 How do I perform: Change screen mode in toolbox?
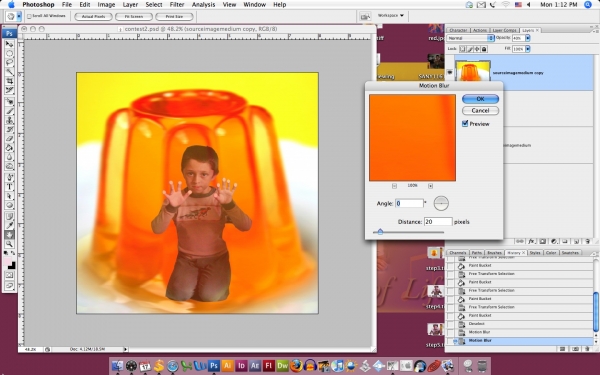9,285
